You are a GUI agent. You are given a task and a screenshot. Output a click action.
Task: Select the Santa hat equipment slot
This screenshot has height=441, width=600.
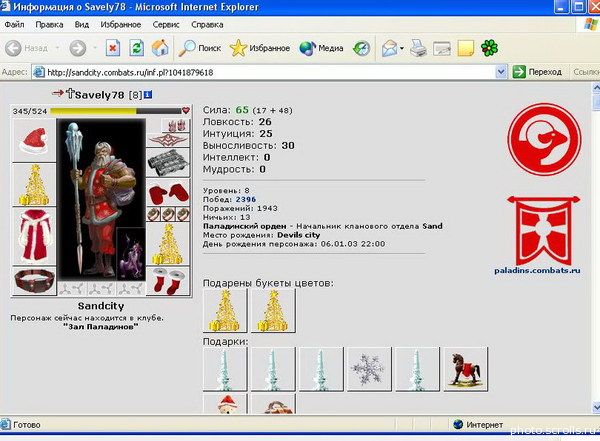click(x=34, y=140)
